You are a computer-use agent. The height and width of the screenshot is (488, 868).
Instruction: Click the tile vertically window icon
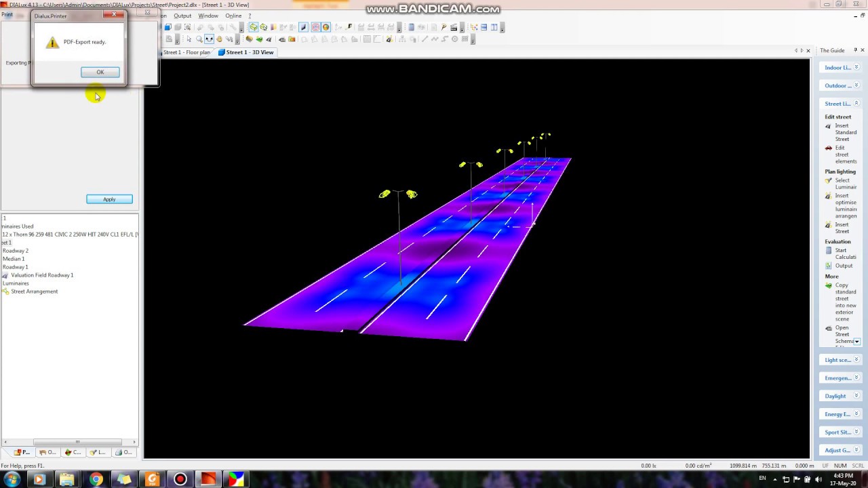[494, 27]
